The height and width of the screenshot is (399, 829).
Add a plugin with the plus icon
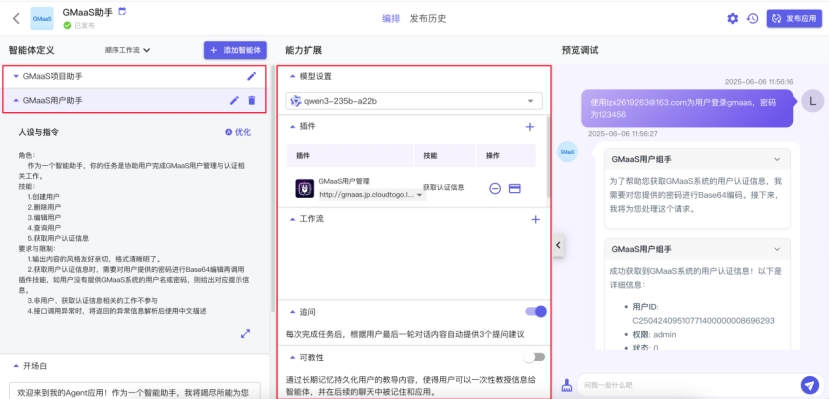[530, 127]
